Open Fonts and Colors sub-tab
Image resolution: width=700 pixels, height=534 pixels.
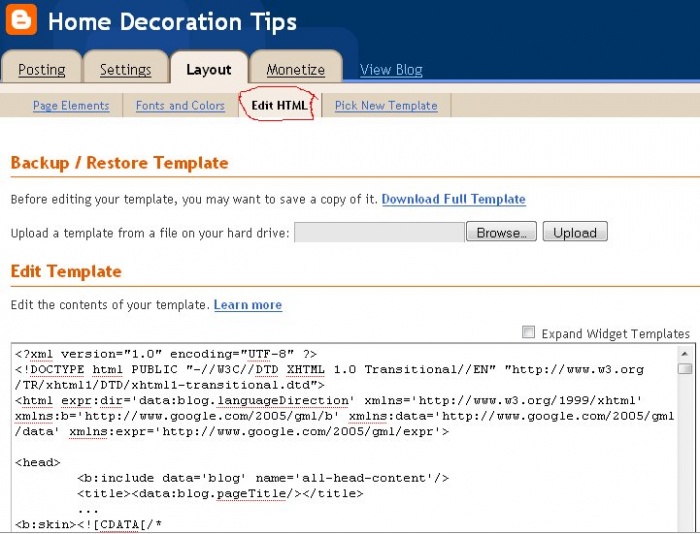coord(180,105)
